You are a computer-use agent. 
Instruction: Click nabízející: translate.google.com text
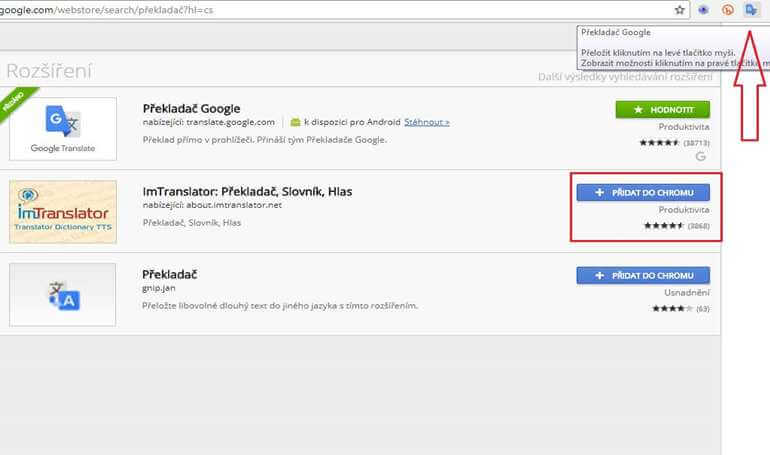pos(209,122)
